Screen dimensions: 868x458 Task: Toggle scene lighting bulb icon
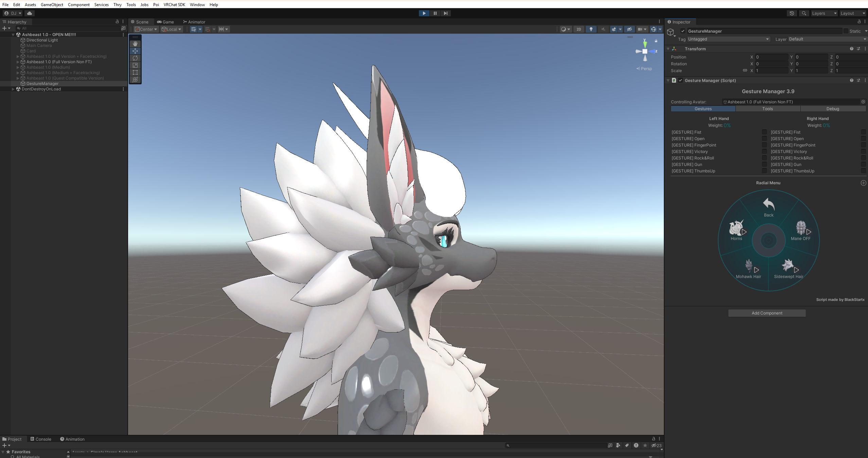click(x=591, y=29)
